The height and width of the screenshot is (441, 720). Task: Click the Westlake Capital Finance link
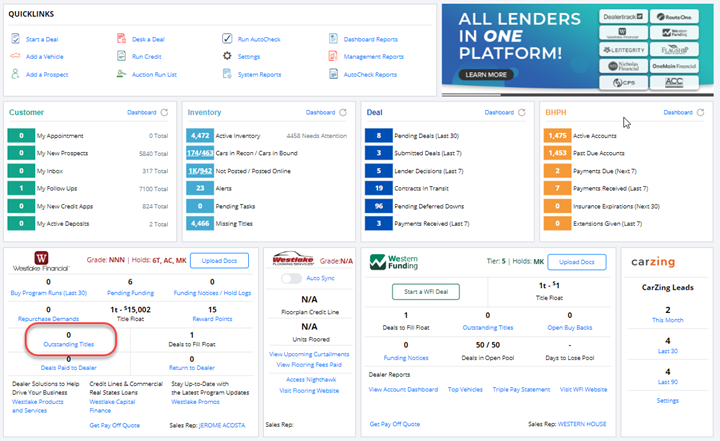point(112,406)
